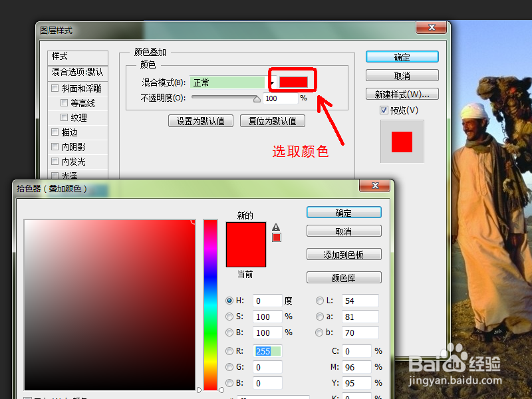
Task: Enable the 纹理 checkbox
Action: coord(64,118)
